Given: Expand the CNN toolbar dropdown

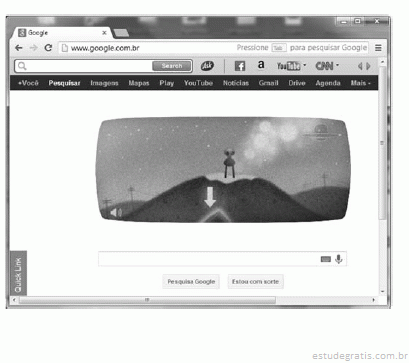Looking at the screenshot, I should pos(337,65).
